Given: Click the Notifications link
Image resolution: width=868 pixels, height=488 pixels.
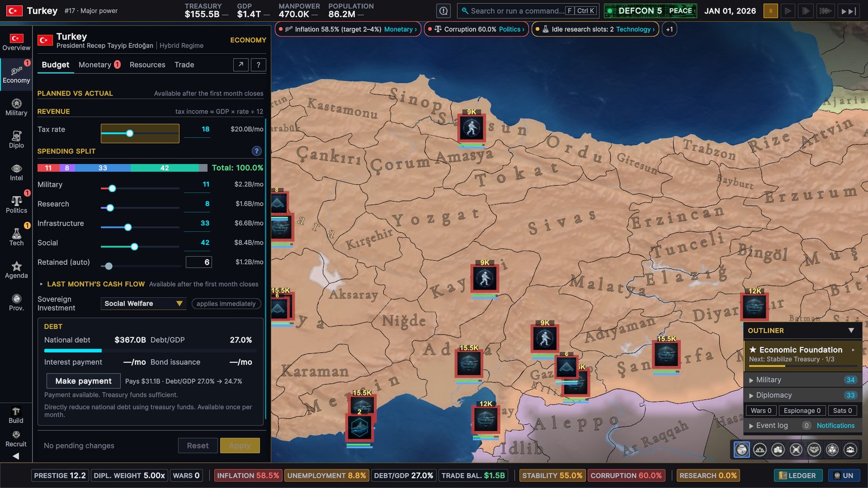Looking at the screenshot, I should [835, 426].
